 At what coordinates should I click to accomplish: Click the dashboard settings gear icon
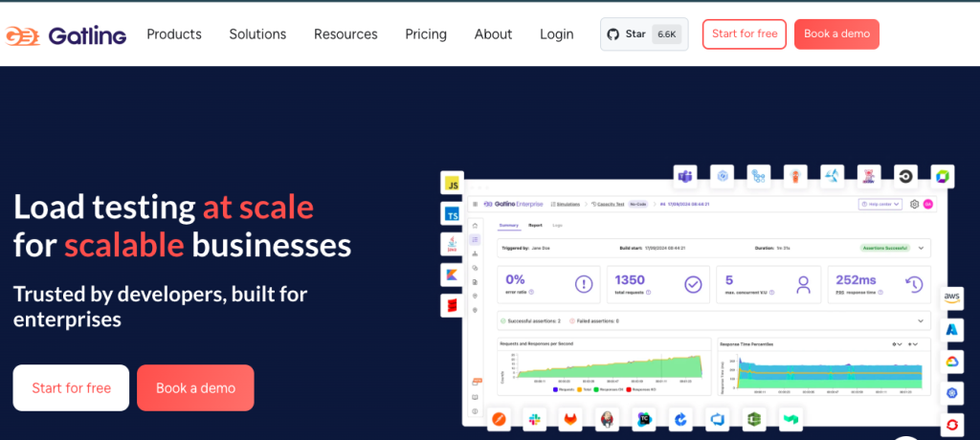(x=914, y=205)
